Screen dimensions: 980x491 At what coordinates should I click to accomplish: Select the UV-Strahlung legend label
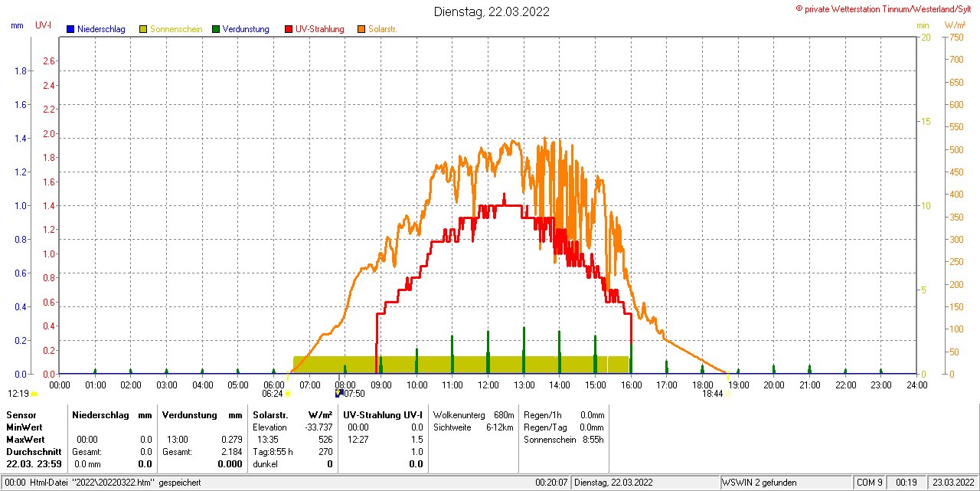(320, 29)
